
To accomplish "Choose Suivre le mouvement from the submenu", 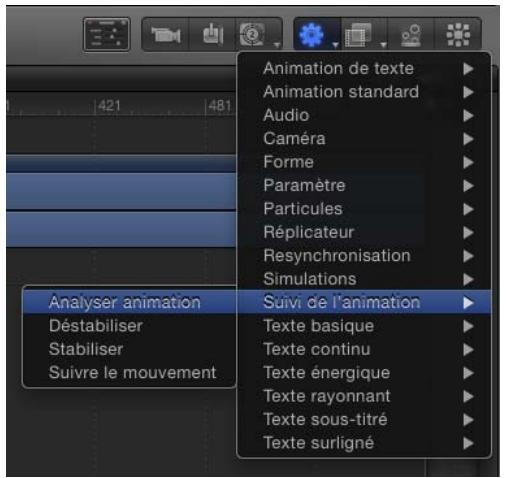I will (x=130, y=373).
